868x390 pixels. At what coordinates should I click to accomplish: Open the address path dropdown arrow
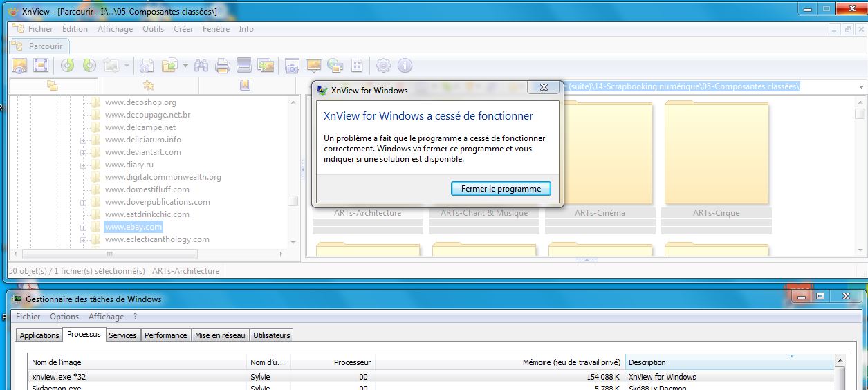[860, 86]
